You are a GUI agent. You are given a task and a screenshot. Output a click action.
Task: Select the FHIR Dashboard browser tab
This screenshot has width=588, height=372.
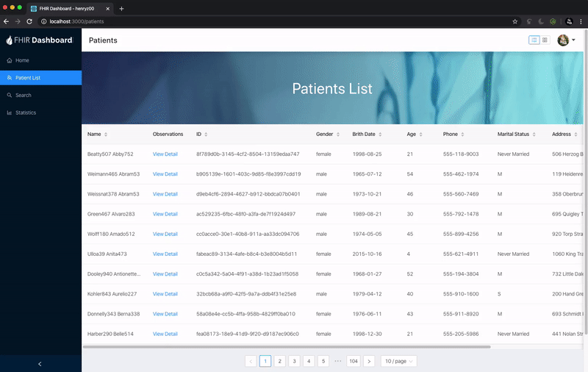coord(70,9)
